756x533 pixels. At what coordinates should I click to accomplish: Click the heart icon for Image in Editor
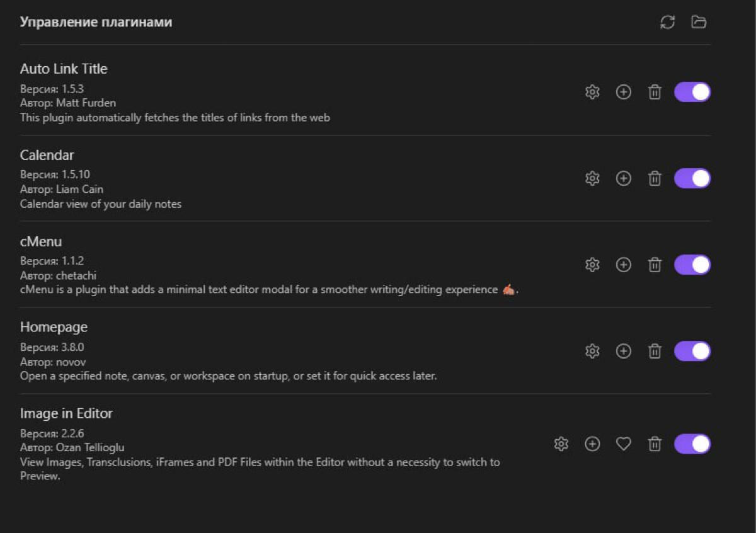pyautogui.click(x=624, y=444)
